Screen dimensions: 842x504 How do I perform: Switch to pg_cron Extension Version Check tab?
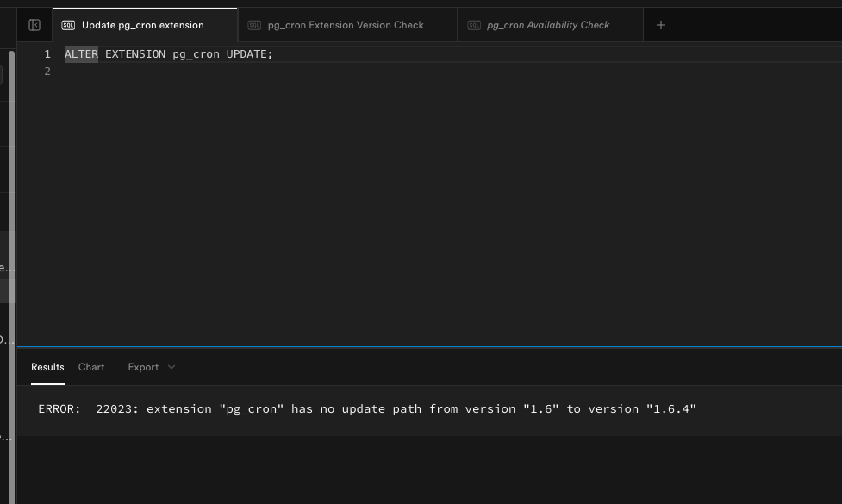click(x=346, y=25)
